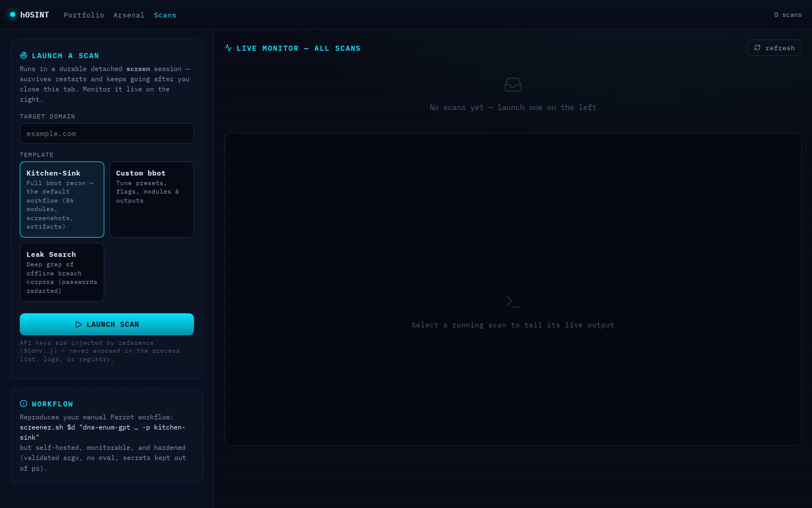Click the info icon beside Workflow heading
Viewport: 812px width, 508px height.
point(23,404)
